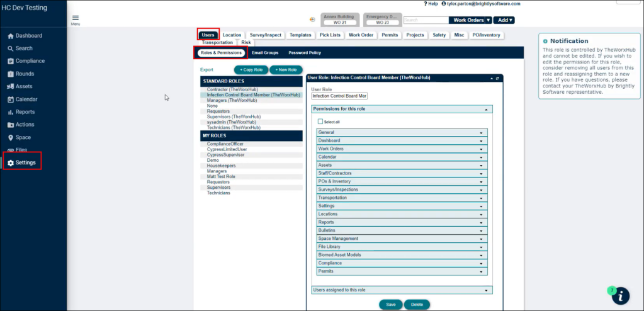The width and height of the screenshot is (644, 311).
Task: Click the top Search input field
Action: coord(426,20)
